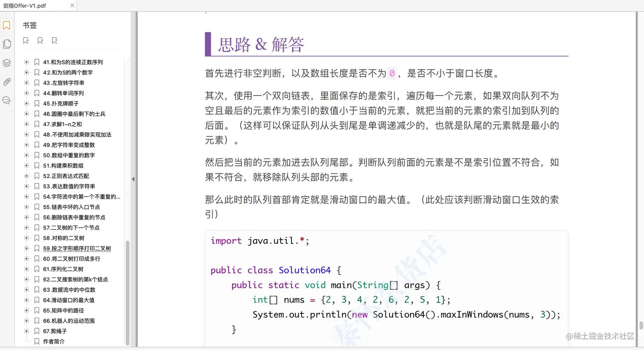The width and height of the screenshot is (644, 350).
Task: Click the 书签 panel title
Action: click(x=30, y=26)
